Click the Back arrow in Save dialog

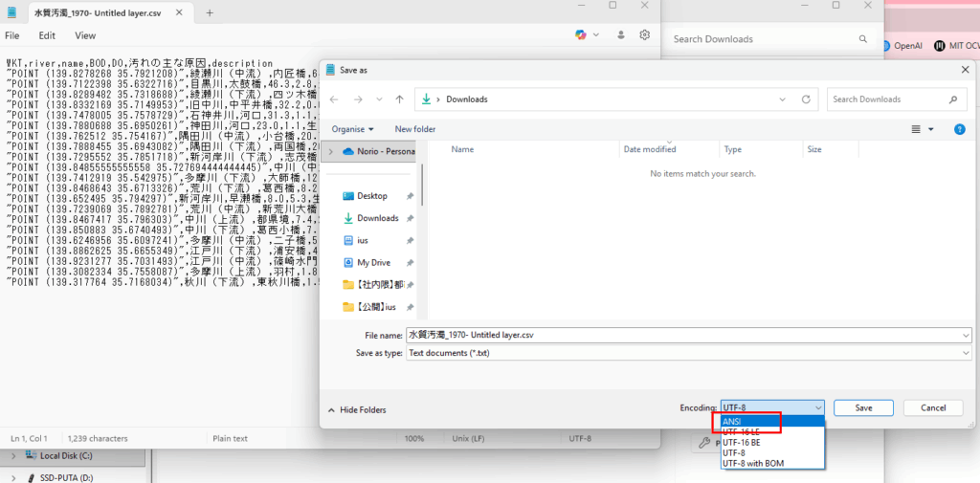click(x=335, y=99)
